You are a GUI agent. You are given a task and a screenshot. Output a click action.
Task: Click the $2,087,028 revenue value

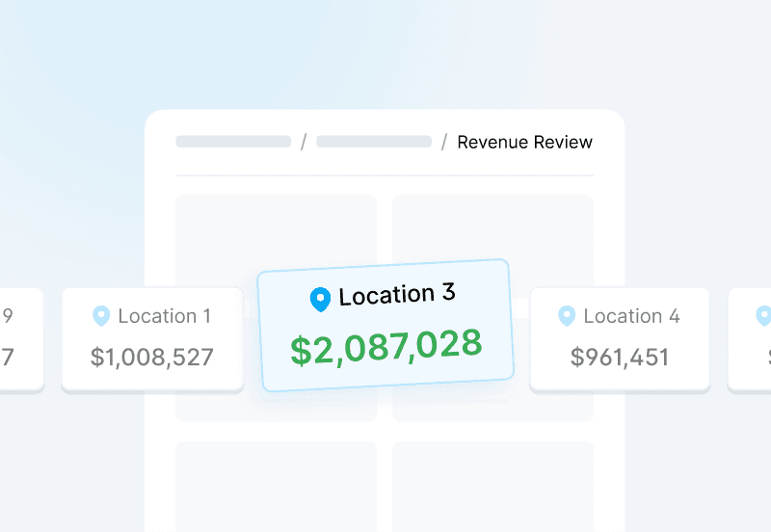386,347
